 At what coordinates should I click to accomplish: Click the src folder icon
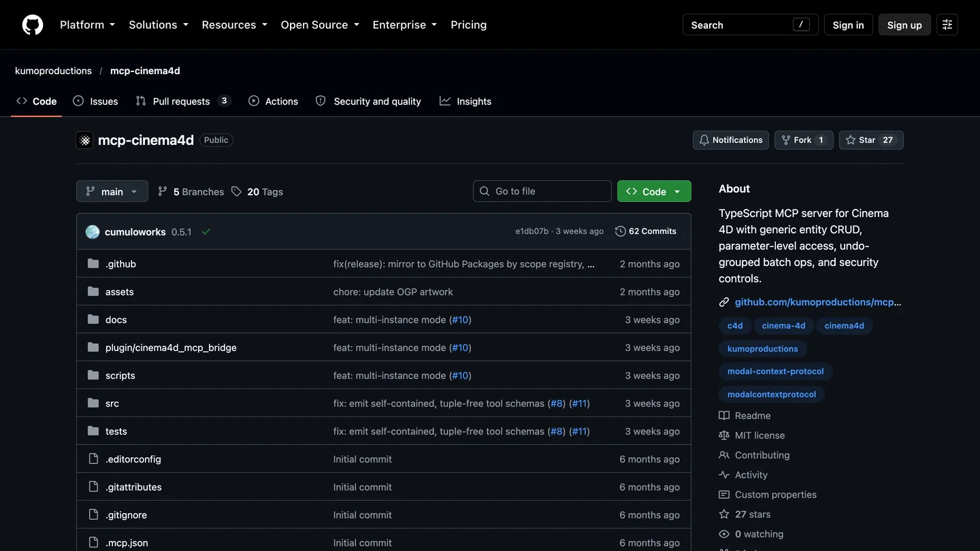tap(93, 403)
